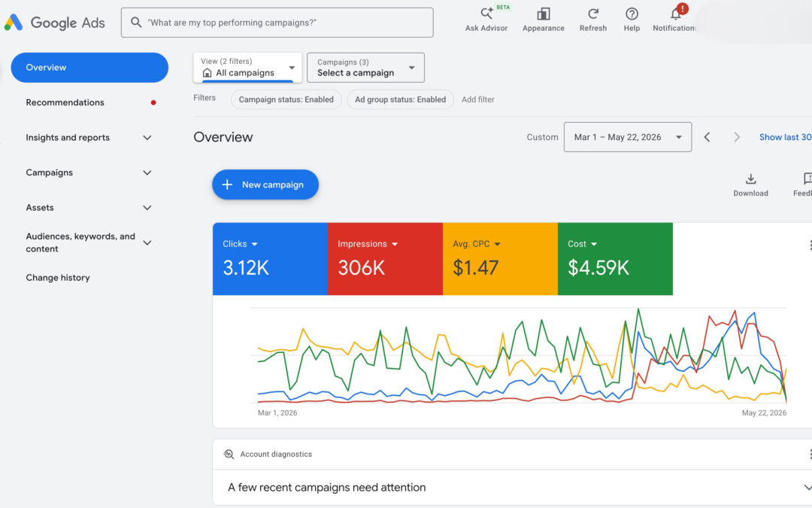Click the Google Ads logo
The width and height of the screenshot is (812, 508).
pyautogui.click(x=54, y=23)
